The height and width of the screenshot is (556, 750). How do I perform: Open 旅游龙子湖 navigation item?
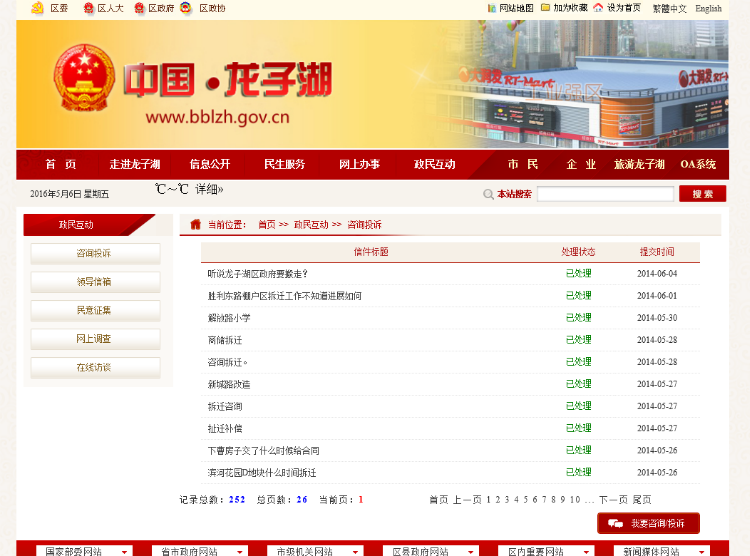640,165
